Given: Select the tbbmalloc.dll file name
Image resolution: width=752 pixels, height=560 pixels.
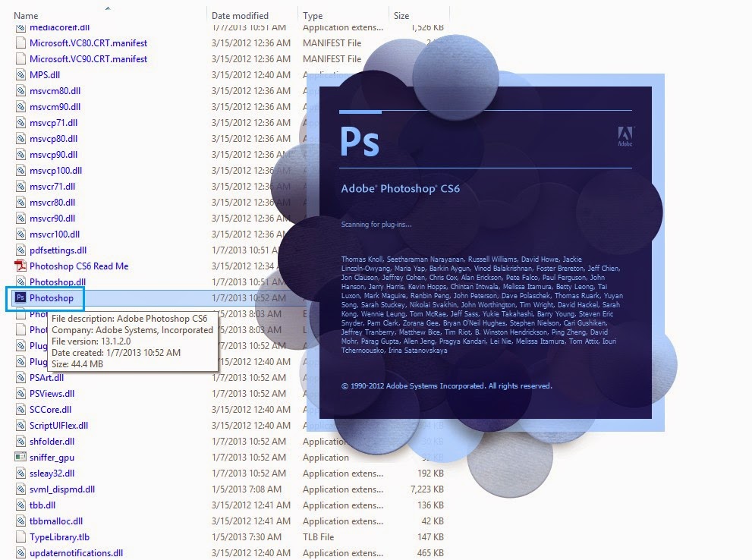Looking at the screenshot, I should click(x=56, y=521).
